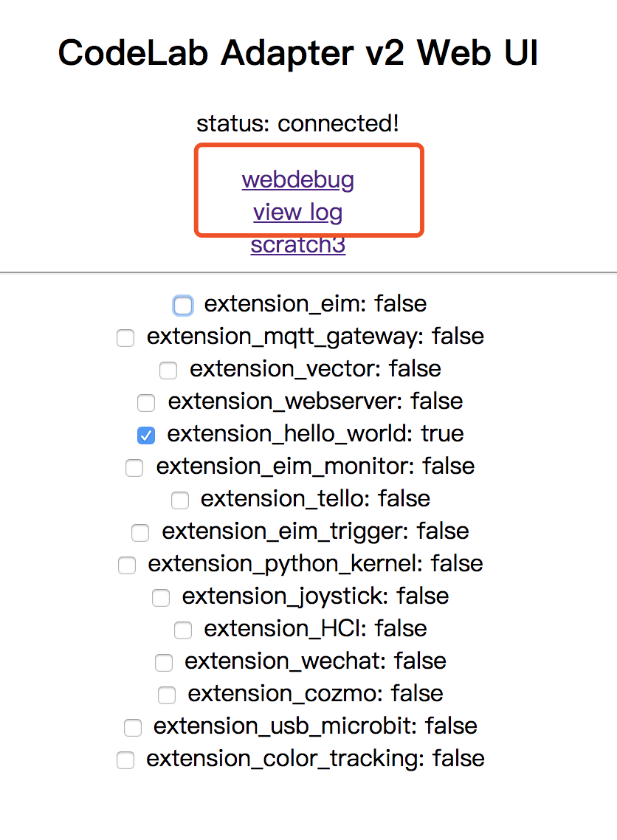Open the scratch3 link
This screenshot has width=617, height=840.
coord(297,245)
